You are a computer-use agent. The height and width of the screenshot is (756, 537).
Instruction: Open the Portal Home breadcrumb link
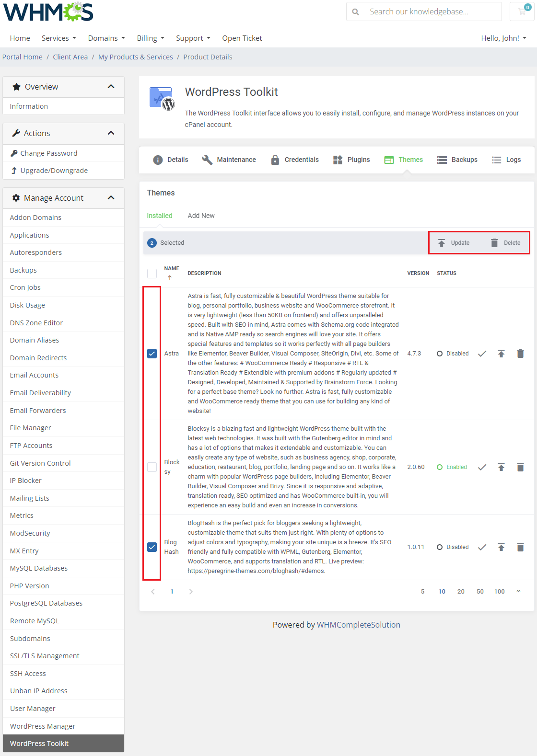(23, 57)
